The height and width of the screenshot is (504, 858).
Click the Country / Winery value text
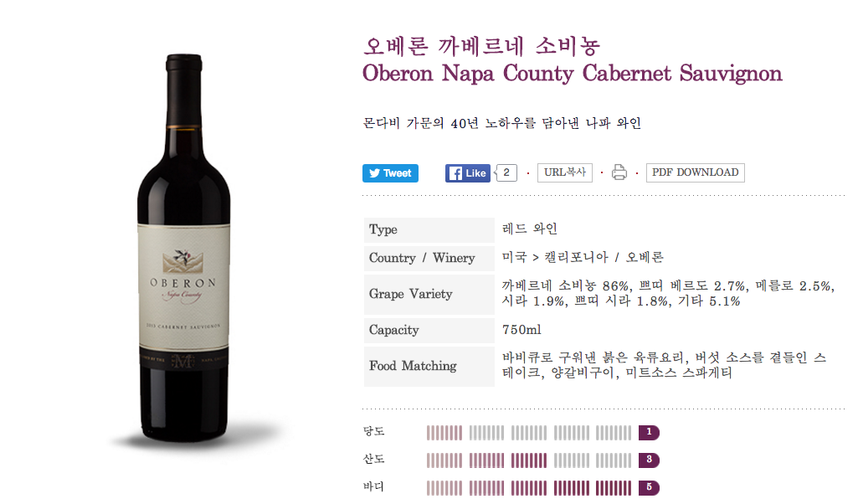583,257
